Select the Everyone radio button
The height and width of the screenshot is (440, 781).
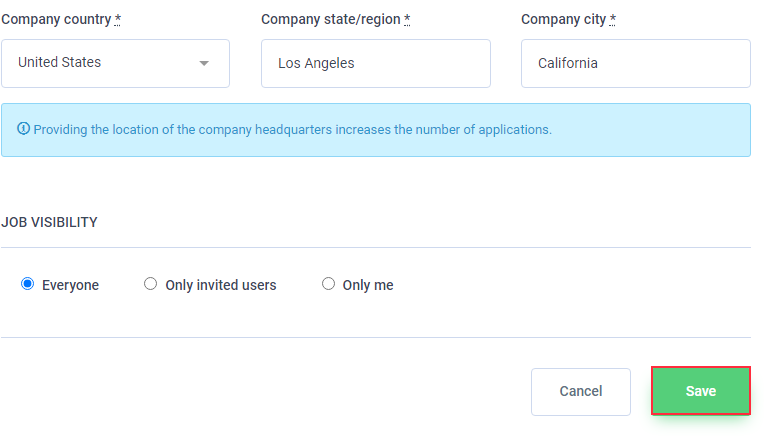tap(27, 284)
